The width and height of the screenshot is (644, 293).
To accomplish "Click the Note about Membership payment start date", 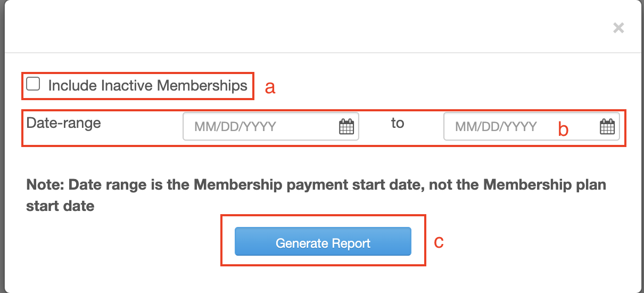I will pos(316,195).
